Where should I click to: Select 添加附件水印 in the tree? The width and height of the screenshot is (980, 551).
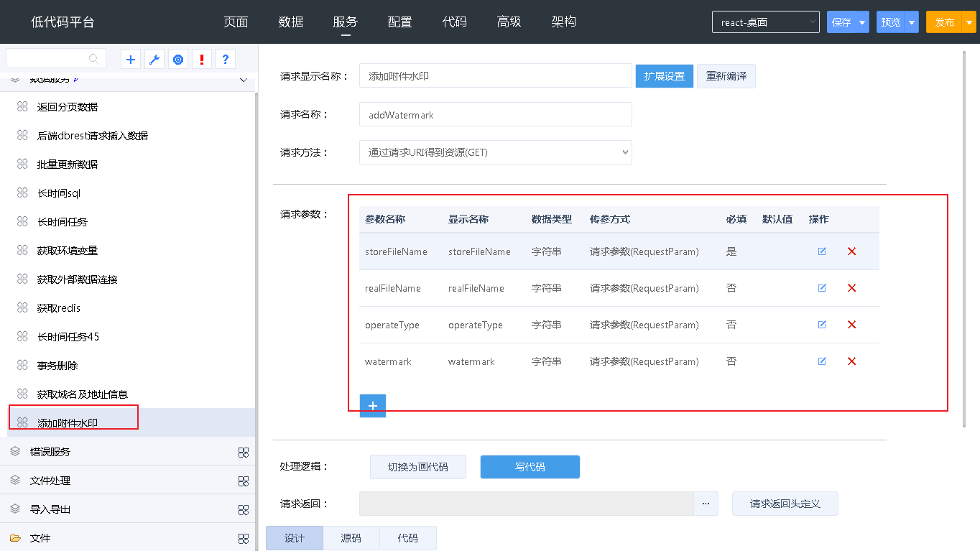pos(68,423)
